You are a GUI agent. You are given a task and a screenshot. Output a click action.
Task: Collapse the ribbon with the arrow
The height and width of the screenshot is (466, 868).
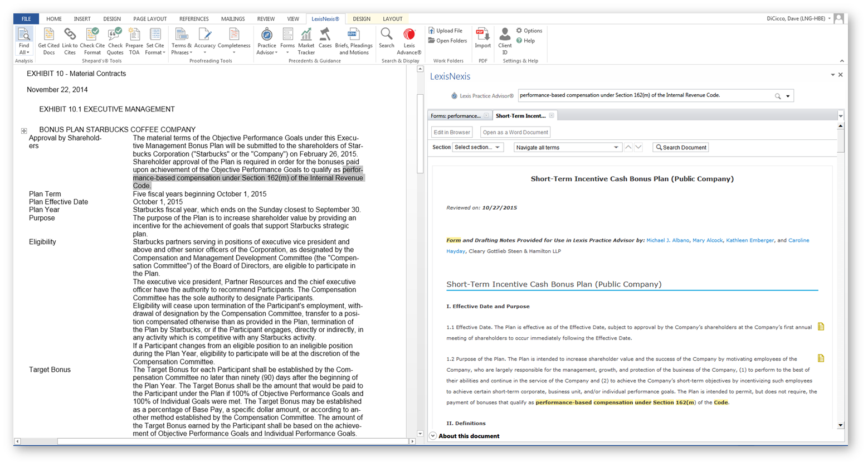pos(841,61)
